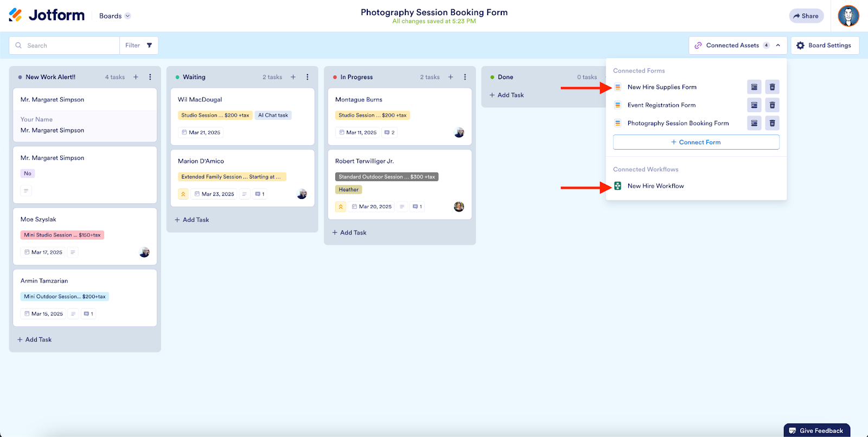868x437 pixels.
Task: Collapse the Connected Assets panel
Action: pos(778,46)
